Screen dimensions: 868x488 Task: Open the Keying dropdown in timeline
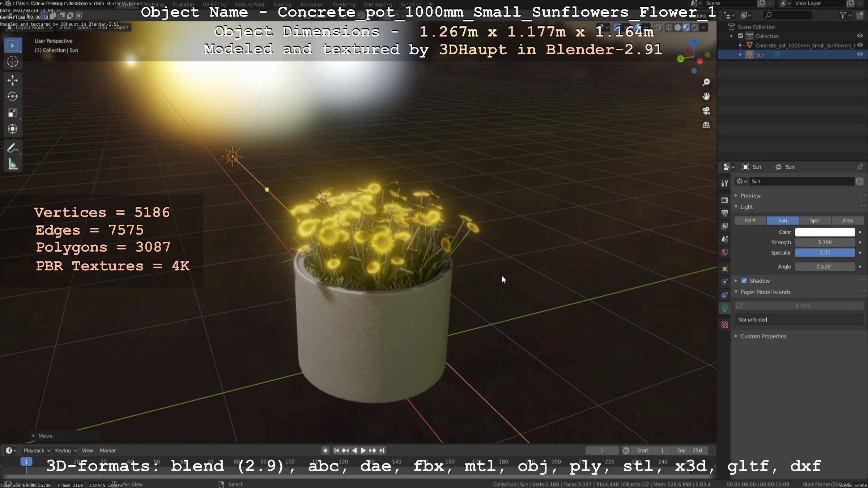point(66,450)
